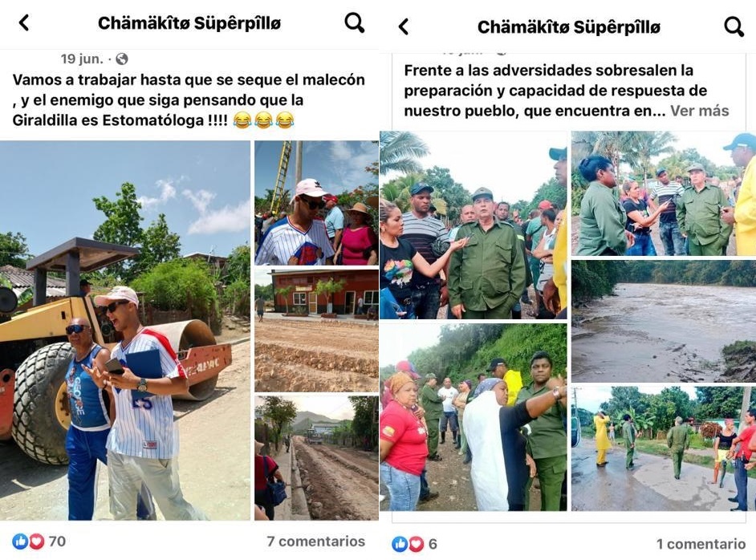Click the heart reaction icon next to 6
The image size is (756, 560).
point(416,544)
